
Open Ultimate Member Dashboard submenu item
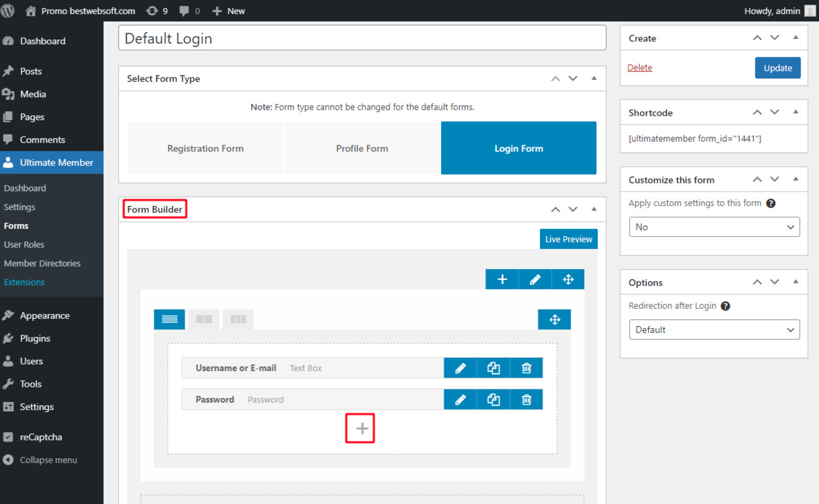25,188
